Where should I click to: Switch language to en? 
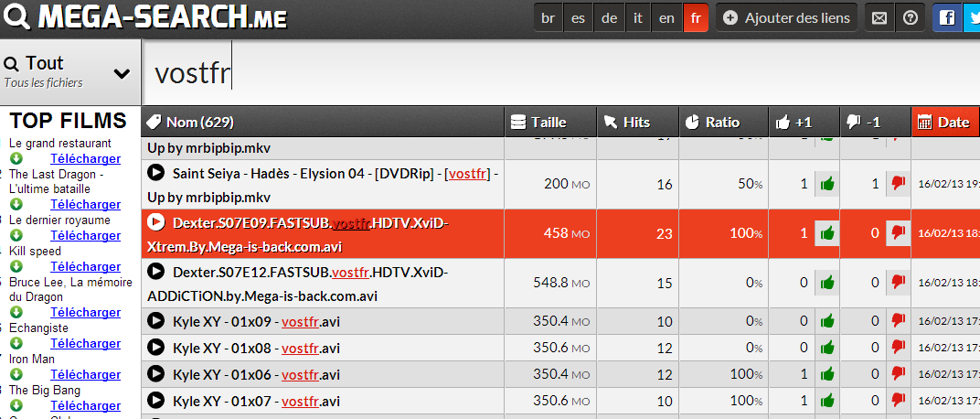(666, 18)
